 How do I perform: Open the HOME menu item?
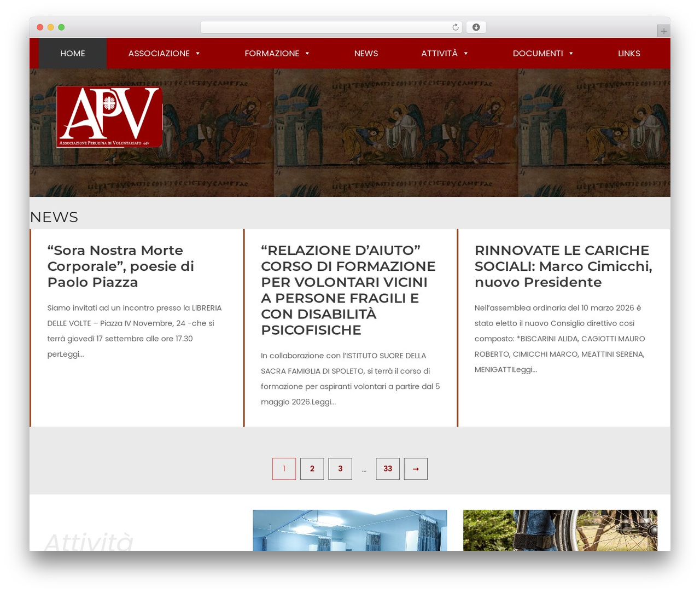tap(73, 53)
